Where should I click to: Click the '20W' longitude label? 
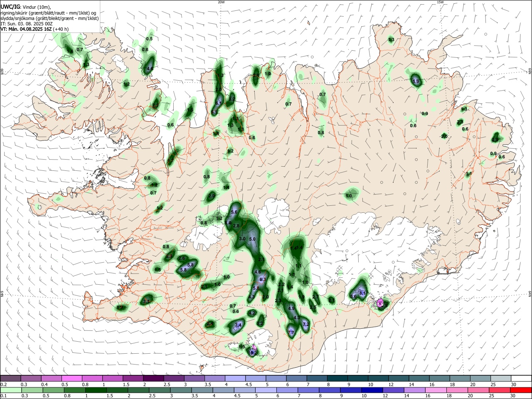(221, 2)
